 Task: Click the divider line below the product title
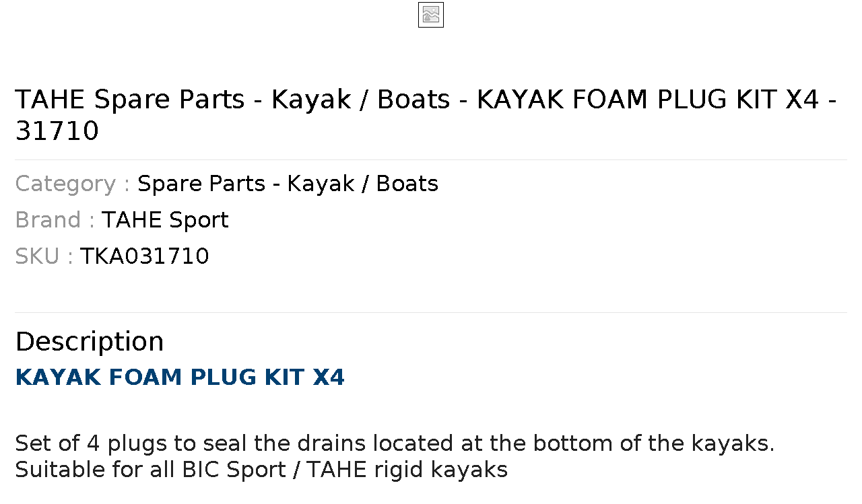point(431,159)
